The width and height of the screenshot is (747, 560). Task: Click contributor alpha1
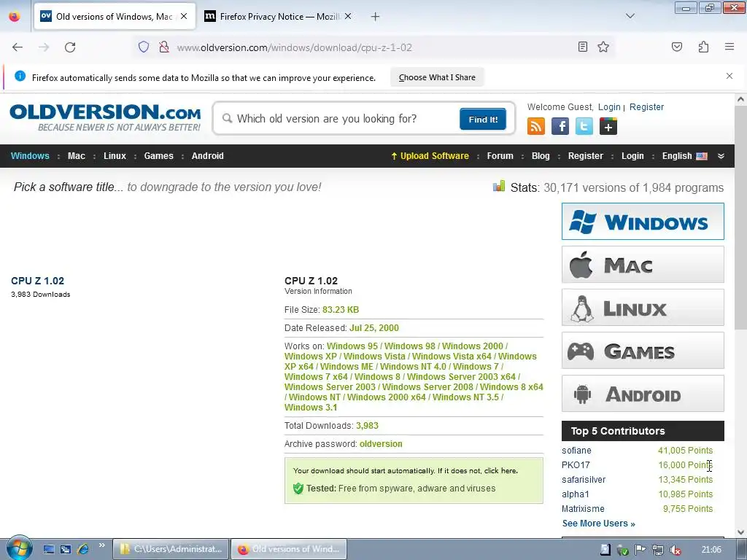coord(575,494)
